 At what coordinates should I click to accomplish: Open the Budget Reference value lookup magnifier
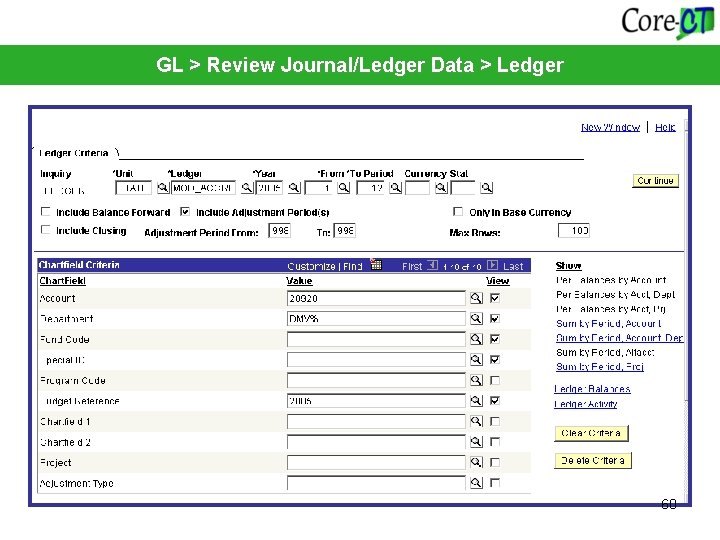click(x=476, y=400)
